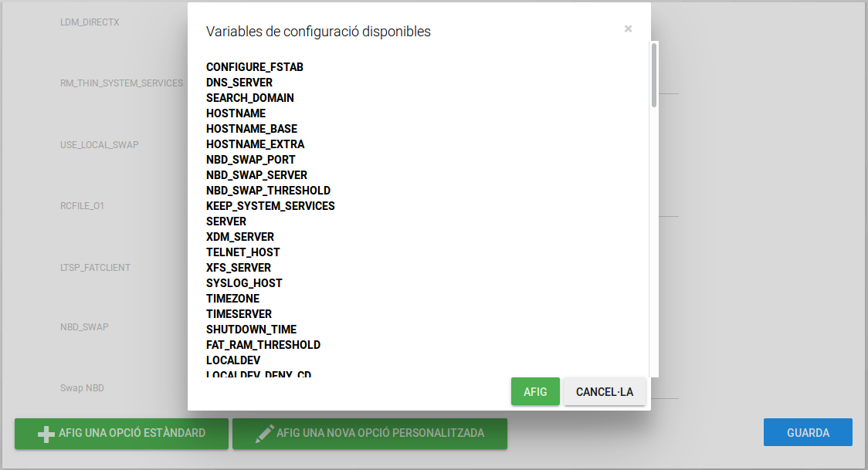Choose SEARCH_DOMAIN in the list
The width and height of the screenshot is (868, 470).
(x=249, y=98)
